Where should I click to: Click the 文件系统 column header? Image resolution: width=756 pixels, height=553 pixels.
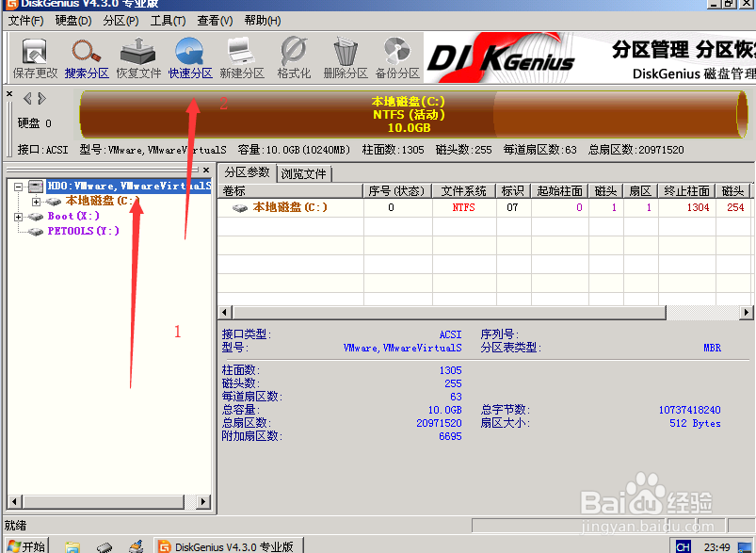[x=464, y=191]
